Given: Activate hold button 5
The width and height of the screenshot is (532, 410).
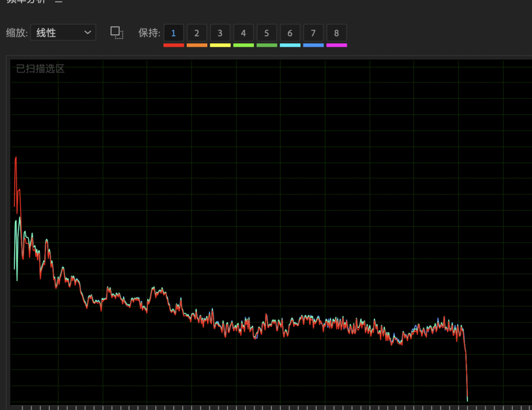Looking at the screenshot, I should [x=266, y=33].
